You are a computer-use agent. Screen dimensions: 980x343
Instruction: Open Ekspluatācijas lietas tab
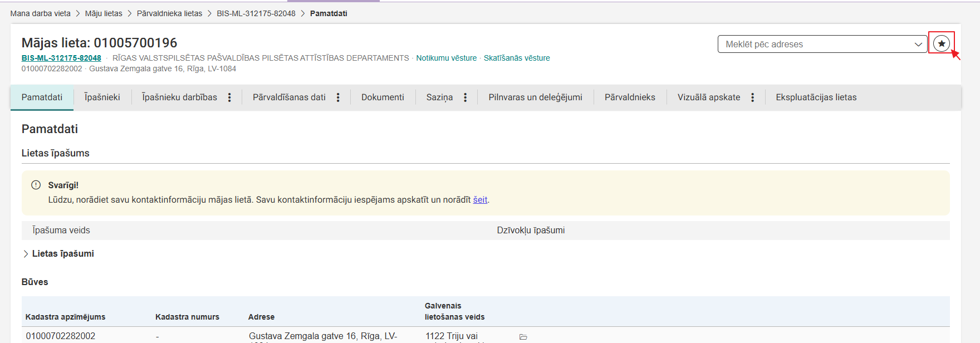(816, 97)
